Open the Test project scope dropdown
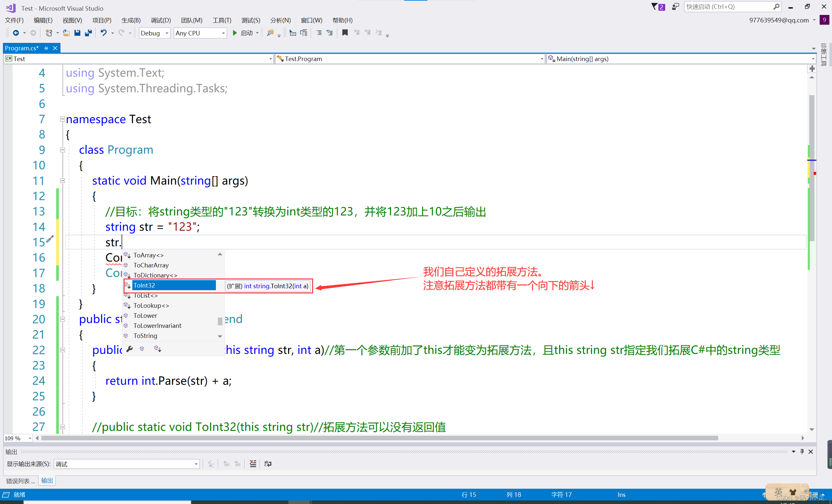 coord(139,59)
